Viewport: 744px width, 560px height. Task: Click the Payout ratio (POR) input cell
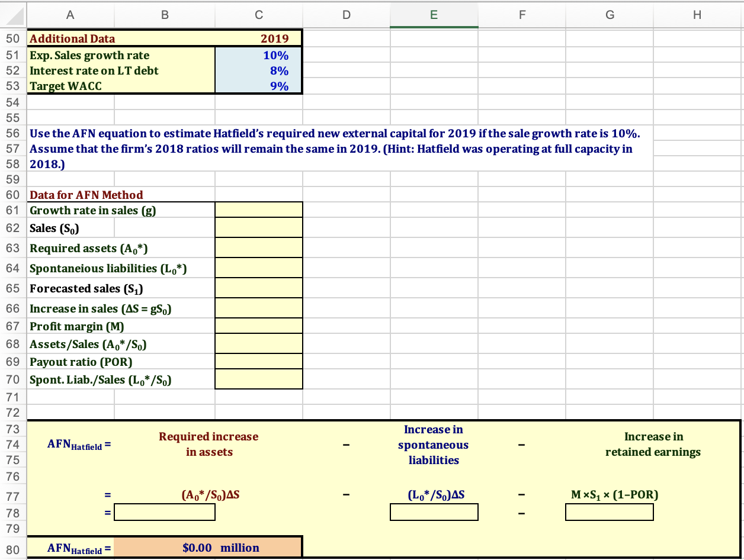(259, 361)
